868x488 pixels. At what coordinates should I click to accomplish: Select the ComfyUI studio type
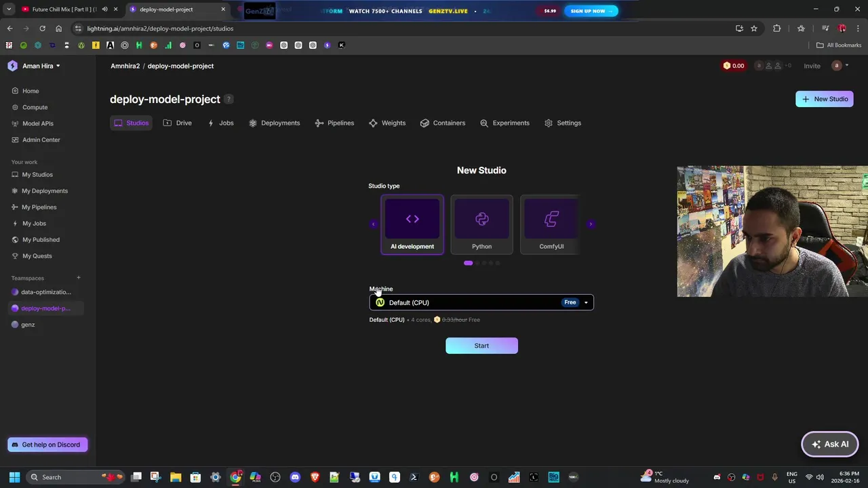pyautogui.click(x=551, y=224)
